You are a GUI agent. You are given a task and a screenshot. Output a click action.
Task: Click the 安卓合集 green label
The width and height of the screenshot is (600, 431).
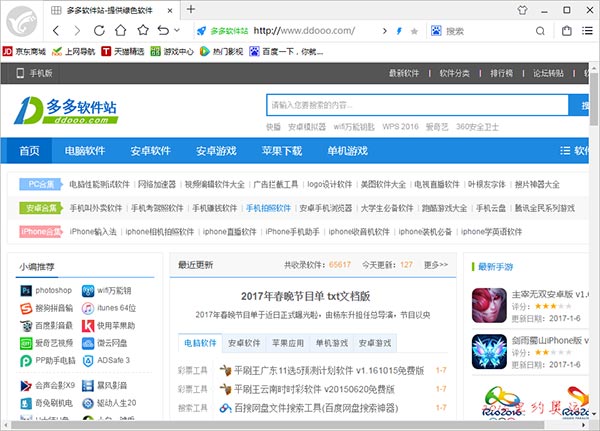coord(41,208)
